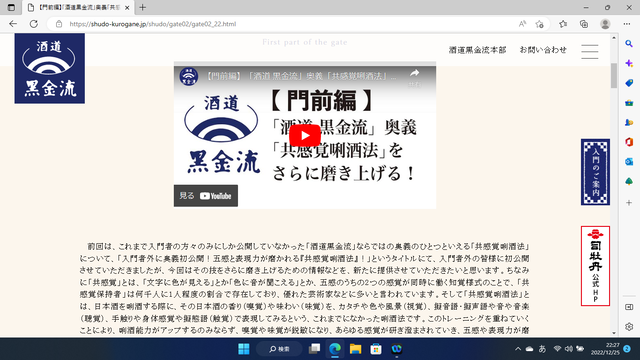Open sidebar Games icon
The image size is (640, 360).
click(629, 122)
